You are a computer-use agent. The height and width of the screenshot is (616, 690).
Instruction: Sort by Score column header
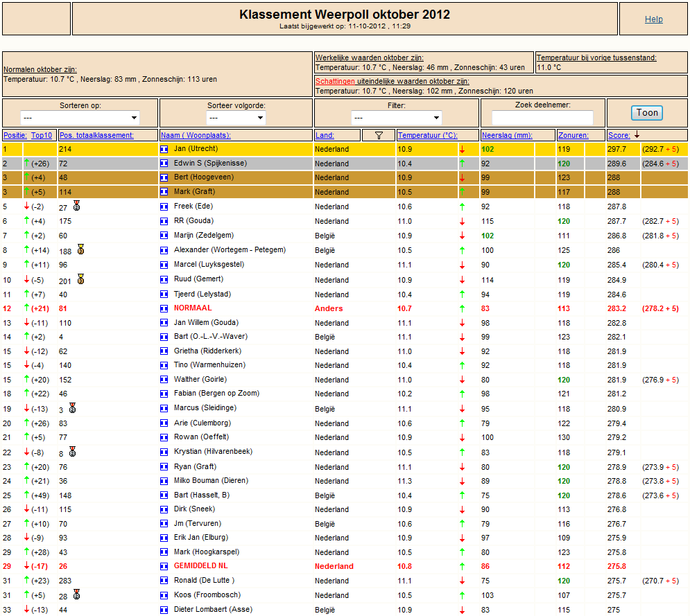tap(619, 135)
